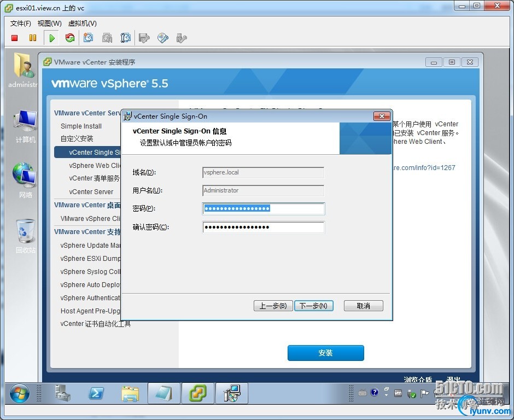The image size is (514, 420).
Task: Switch to the setup installer taskbar item
Action: pos(232,393)
